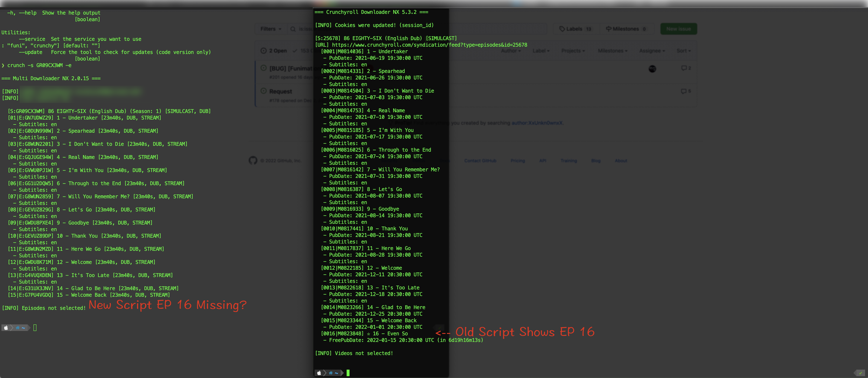Open the Contact GitHub footer link
The image size is (868, 378).
[x=480, y=161]
